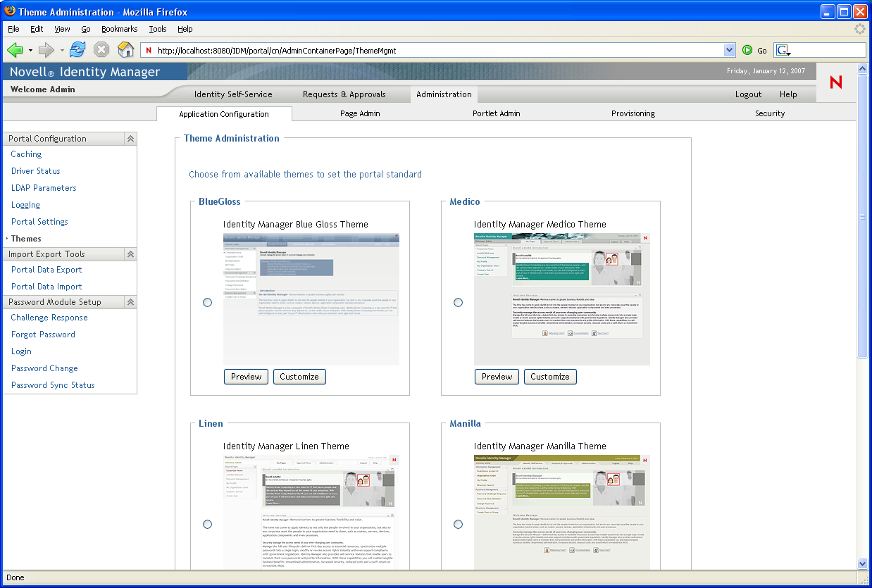This screenshot has height=588, width=872.
Task: Open the Portlet Admin subtab
Action: coord(497,113)
